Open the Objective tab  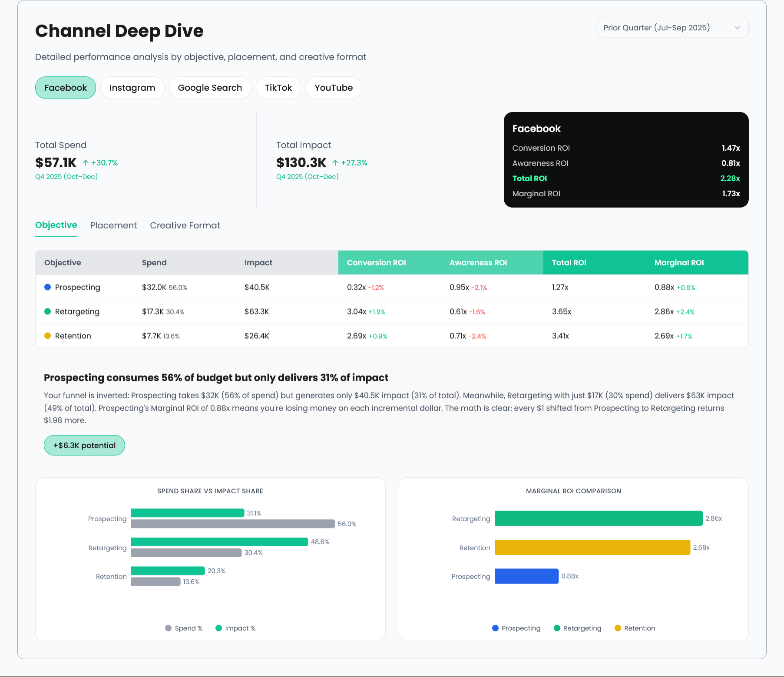[56, 225]
